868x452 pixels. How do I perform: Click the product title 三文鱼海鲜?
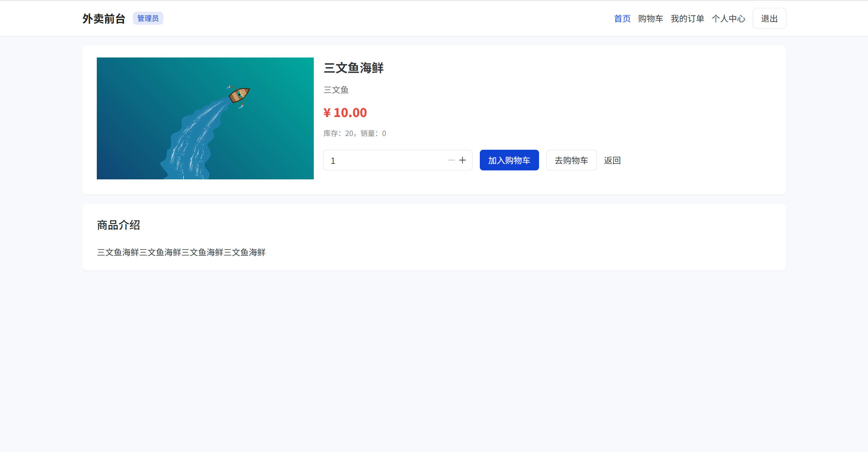point(353,68)
